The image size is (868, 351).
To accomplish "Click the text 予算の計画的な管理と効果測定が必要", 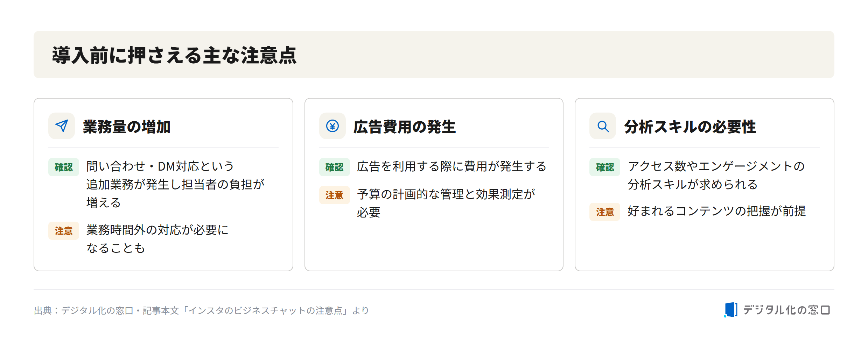I will click(446, 203).
